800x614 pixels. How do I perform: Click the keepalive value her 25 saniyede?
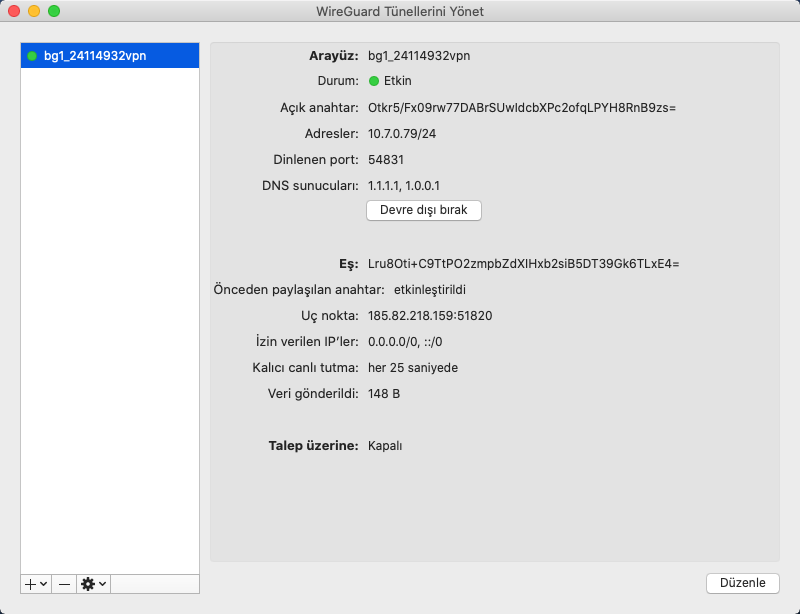pyautogui.click(x=413, y=368)
